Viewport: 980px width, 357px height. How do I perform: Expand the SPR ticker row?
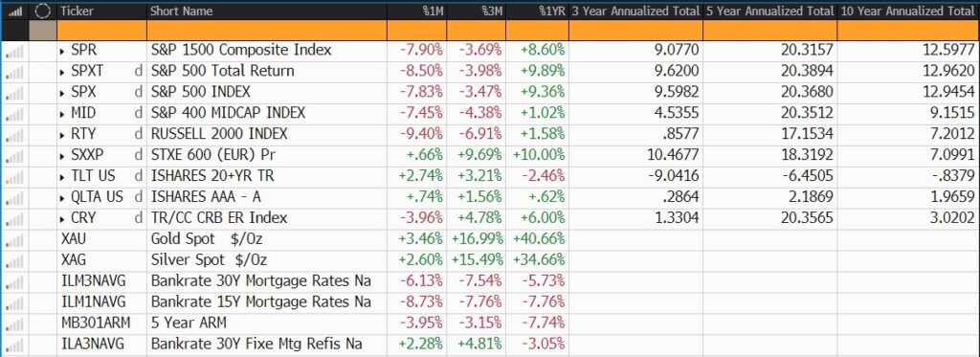point(62,51)
